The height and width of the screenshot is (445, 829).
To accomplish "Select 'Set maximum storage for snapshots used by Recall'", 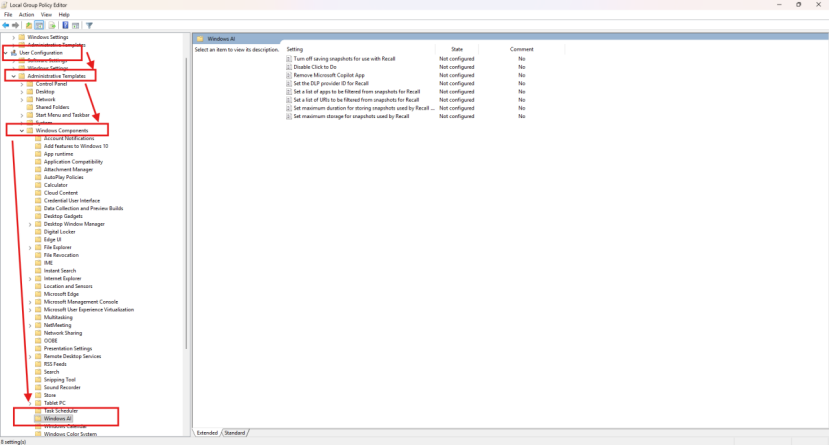I will [351, 116].
